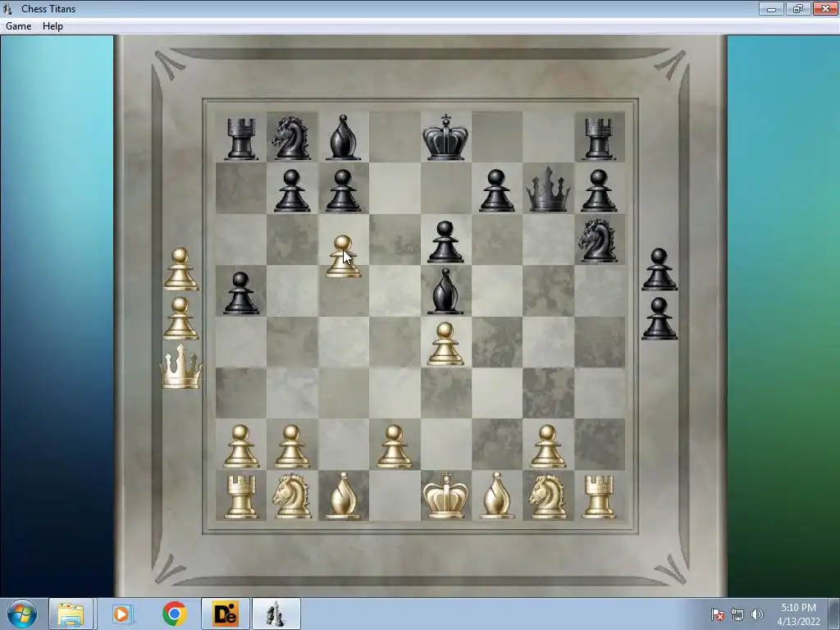Viewport: 840px width, 630px height.
Task: Click the empty d8 square left of black king
Action: [x=395, y=137]
